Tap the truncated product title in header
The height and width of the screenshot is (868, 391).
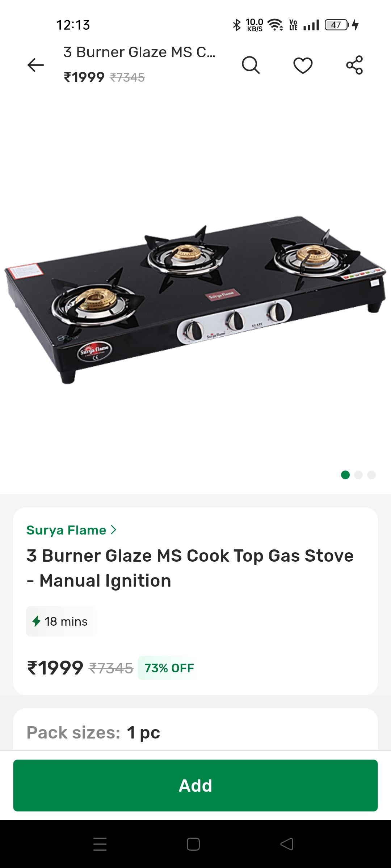tap(139, 52)
